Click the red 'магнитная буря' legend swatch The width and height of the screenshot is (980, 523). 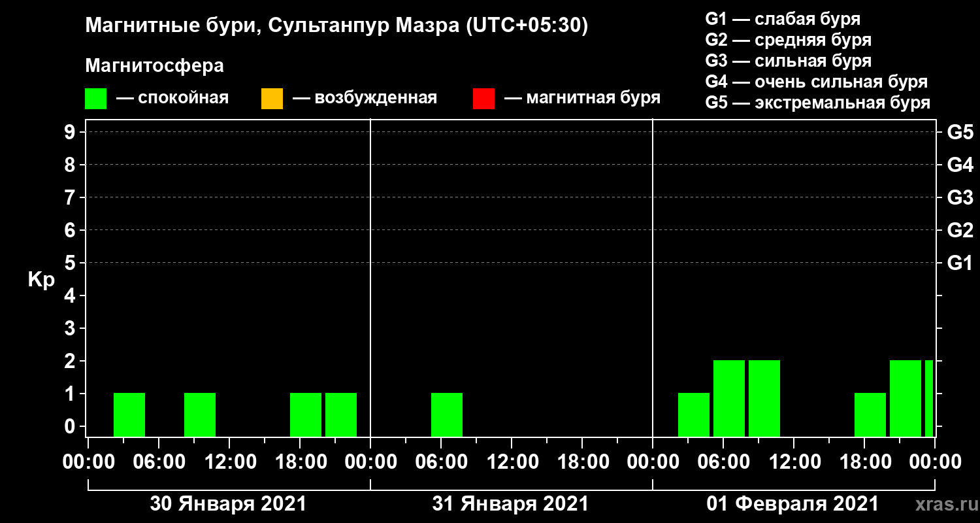click(x=483, y=99)
